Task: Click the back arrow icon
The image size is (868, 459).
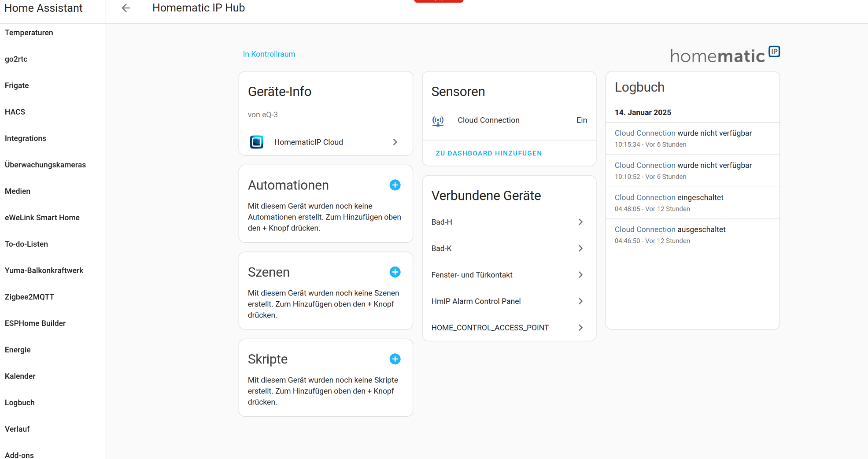Action: 126,8
